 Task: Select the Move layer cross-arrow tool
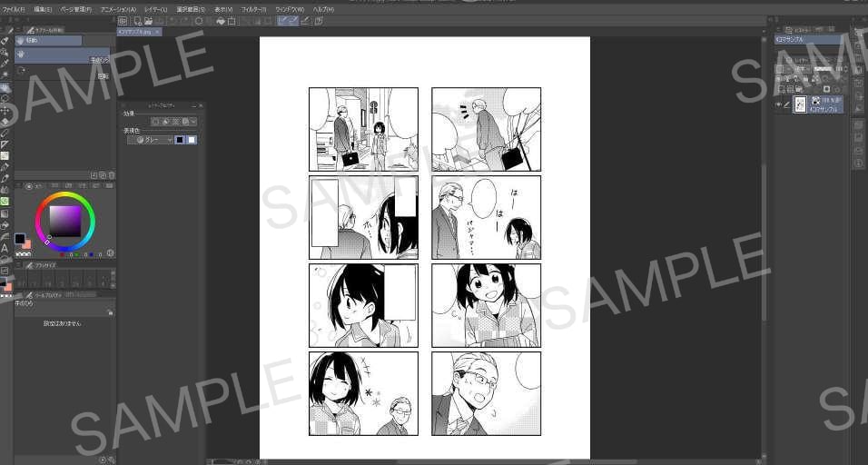pos(5,111)
